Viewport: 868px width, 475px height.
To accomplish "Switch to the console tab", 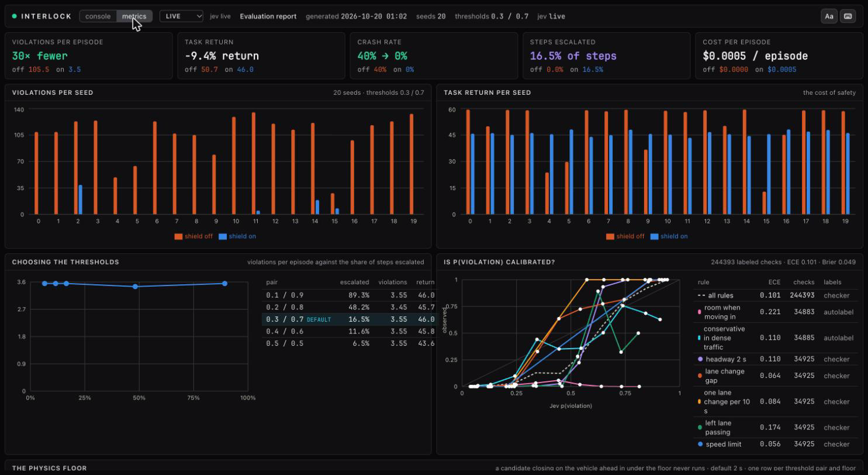I will click(x=98, y=16).
